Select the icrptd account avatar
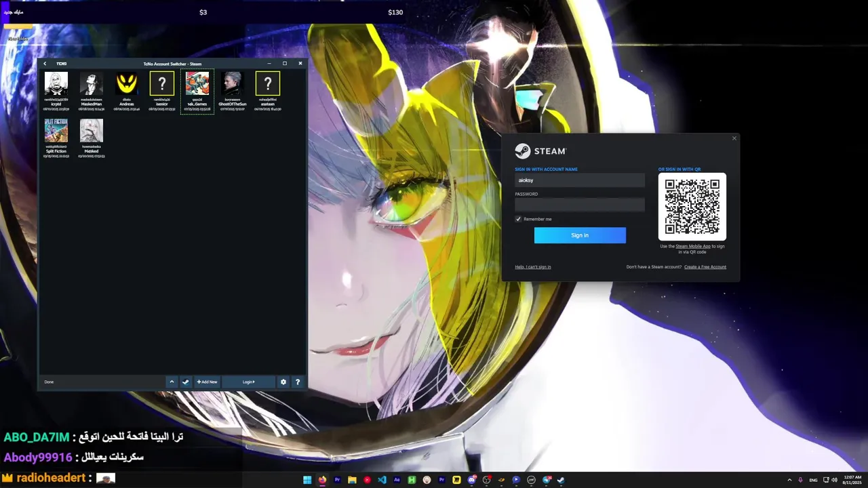This screenshot has height=488, width=868. [56, 84]
